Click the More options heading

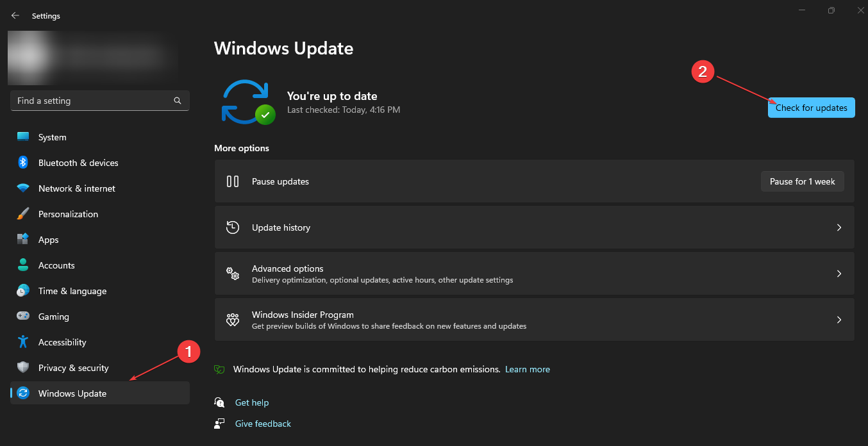coord(242,148)
